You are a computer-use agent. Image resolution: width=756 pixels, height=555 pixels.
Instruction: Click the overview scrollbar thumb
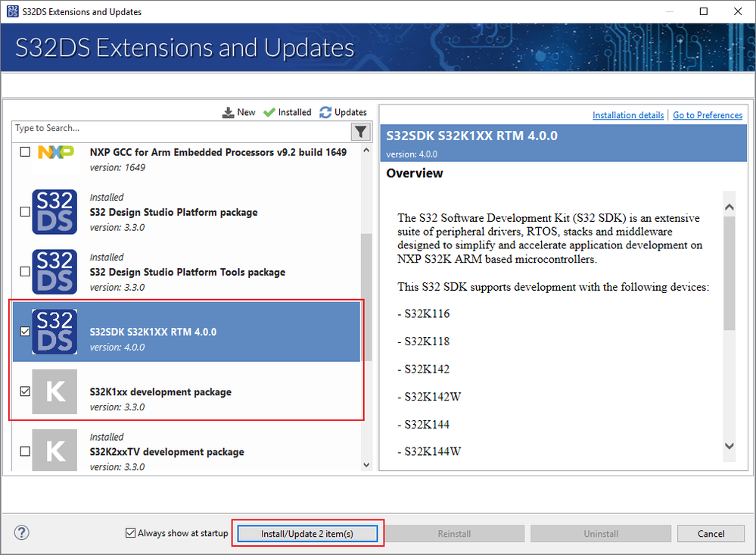point(730,273)
